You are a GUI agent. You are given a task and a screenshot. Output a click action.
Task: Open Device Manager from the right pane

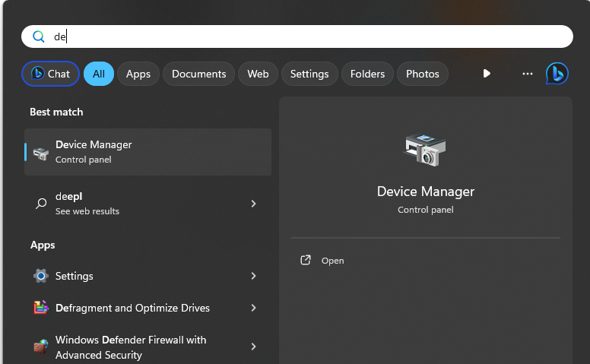click(x=332, y=260)
